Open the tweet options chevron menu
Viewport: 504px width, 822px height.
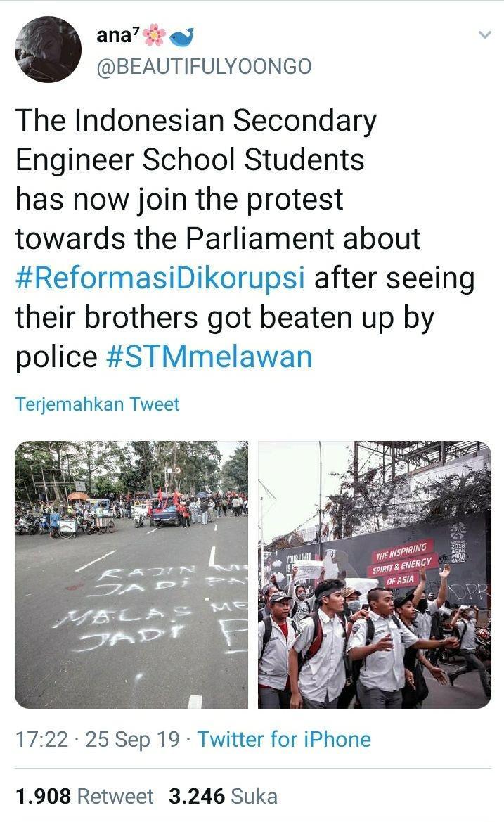pos(485,35)
